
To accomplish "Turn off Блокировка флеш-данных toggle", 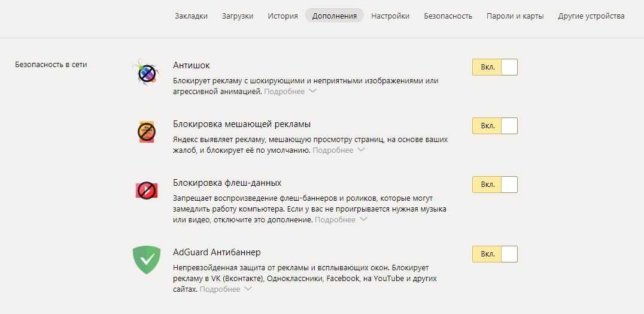I will coord(494,185).
